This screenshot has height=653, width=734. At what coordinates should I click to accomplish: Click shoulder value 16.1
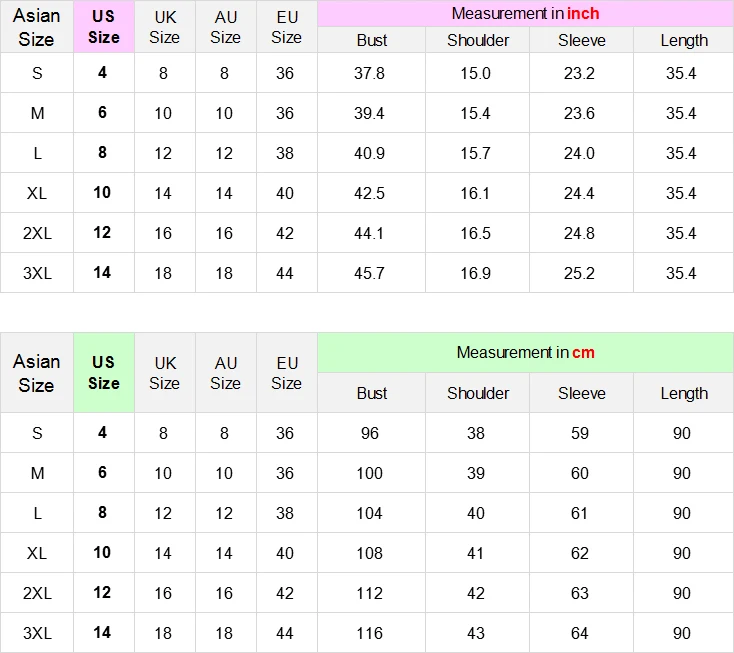tap(476, 193)
